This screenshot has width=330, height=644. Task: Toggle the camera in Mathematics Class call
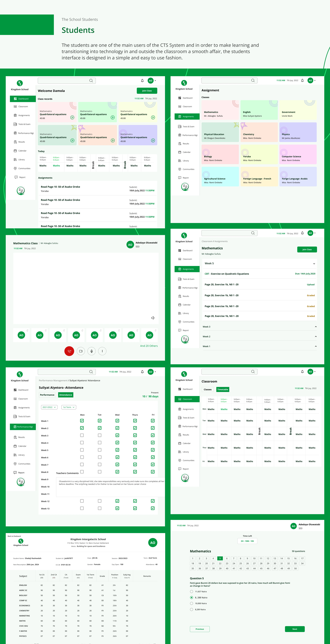click(x=81, y=351)
